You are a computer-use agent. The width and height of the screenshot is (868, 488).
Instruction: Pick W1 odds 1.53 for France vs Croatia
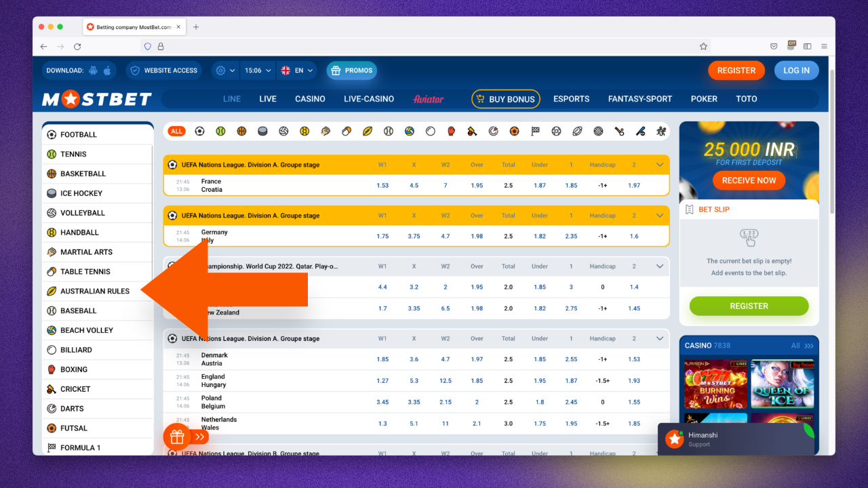(x=382, y=186)
